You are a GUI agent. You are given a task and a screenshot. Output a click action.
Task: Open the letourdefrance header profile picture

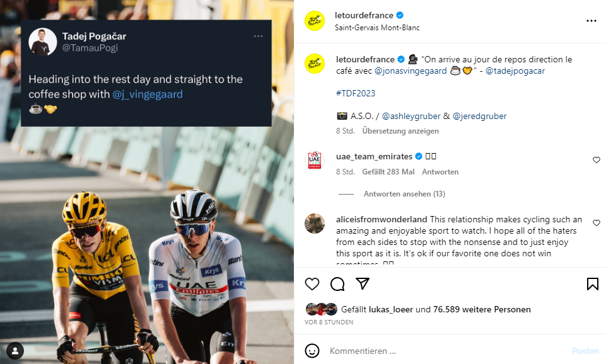[315, 21]
